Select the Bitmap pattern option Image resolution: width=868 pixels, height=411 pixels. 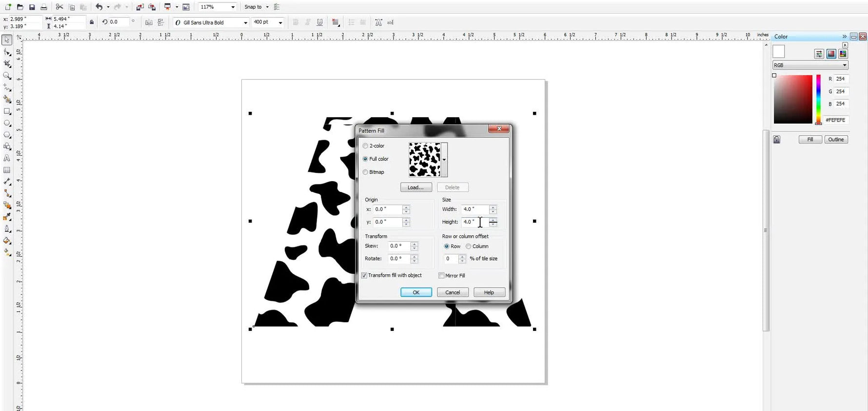pyautogui.click(x=365, y=172)
